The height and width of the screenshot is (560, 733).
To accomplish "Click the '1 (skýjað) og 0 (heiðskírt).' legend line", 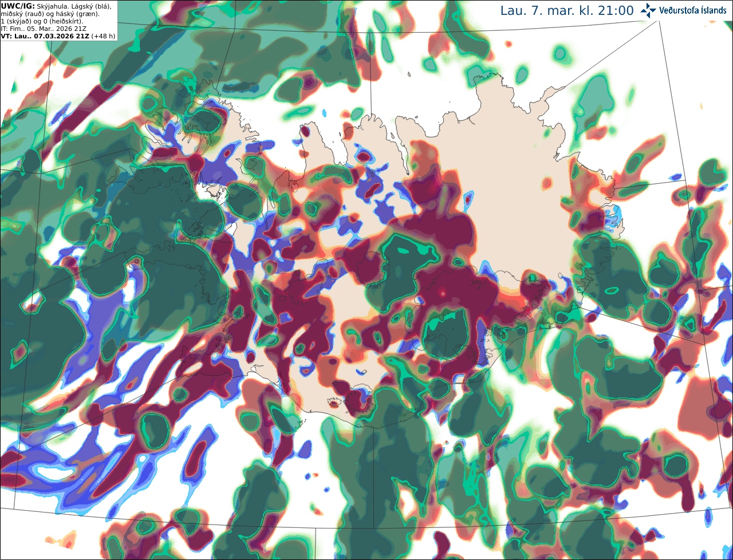I will pyautogui.click(x=42, y=21).
